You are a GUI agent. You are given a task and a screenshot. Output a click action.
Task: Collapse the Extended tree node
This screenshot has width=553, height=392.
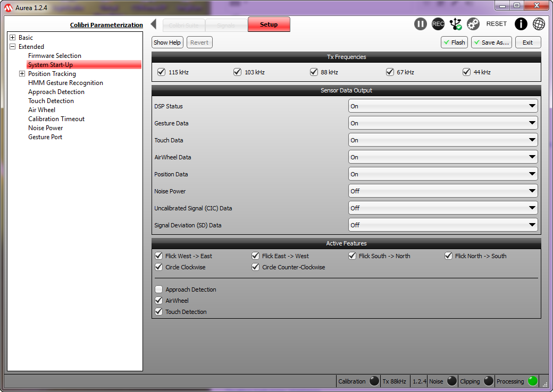12,47
